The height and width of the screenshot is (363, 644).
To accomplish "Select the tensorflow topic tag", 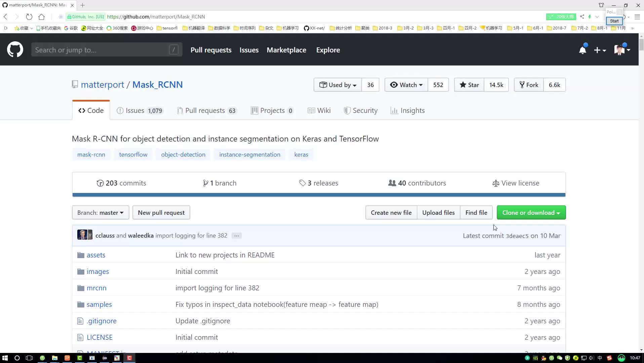I will click(x=133, y=155).
